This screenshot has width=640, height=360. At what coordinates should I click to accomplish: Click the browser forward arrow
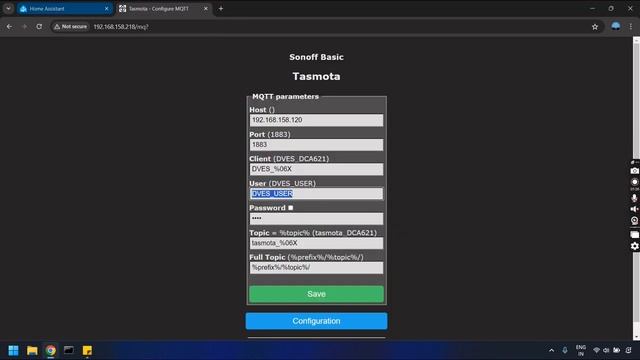tap(24, 27)
